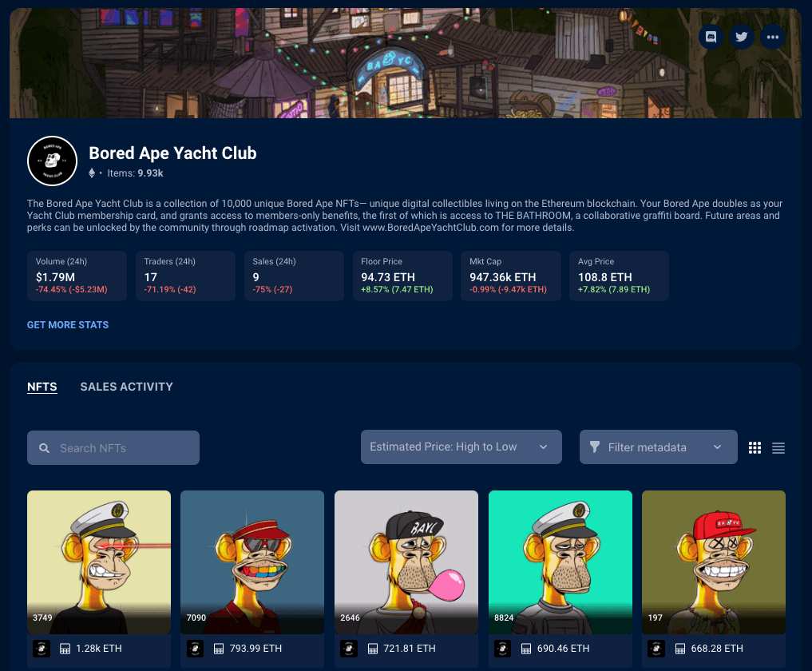Open the Twitter link icon

(x=742, y=37)
